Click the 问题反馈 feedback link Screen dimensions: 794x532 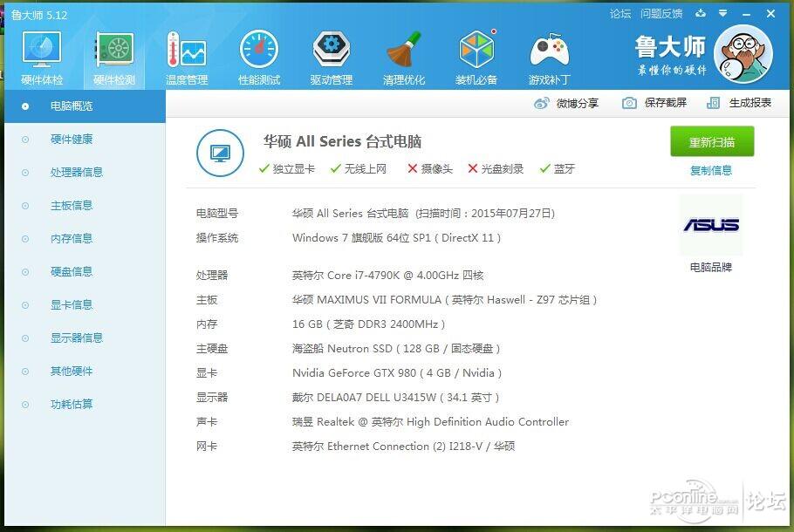661,14
